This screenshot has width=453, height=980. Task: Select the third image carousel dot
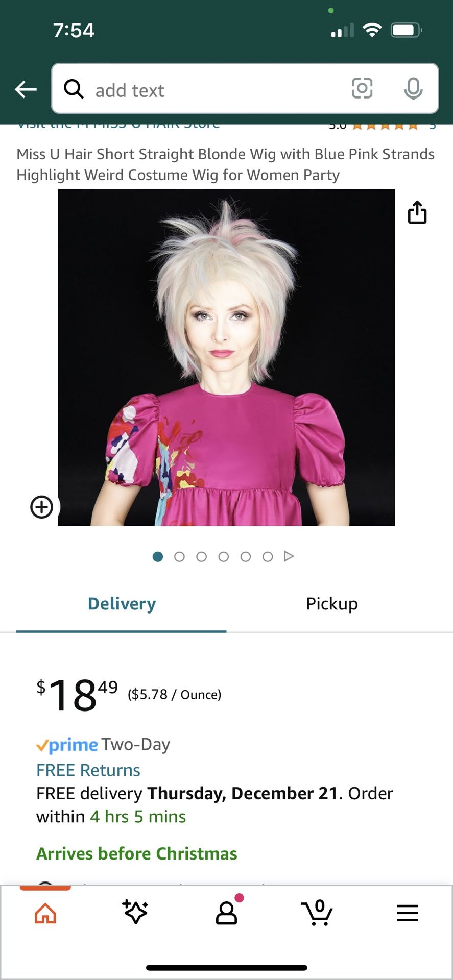coord(201,557)
